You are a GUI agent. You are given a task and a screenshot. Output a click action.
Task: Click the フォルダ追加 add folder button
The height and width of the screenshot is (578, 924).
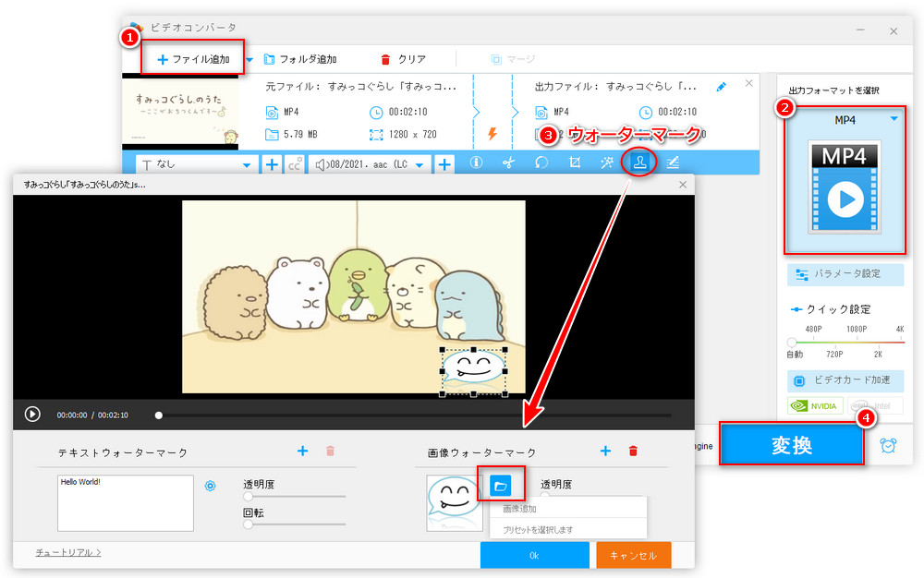300,59
